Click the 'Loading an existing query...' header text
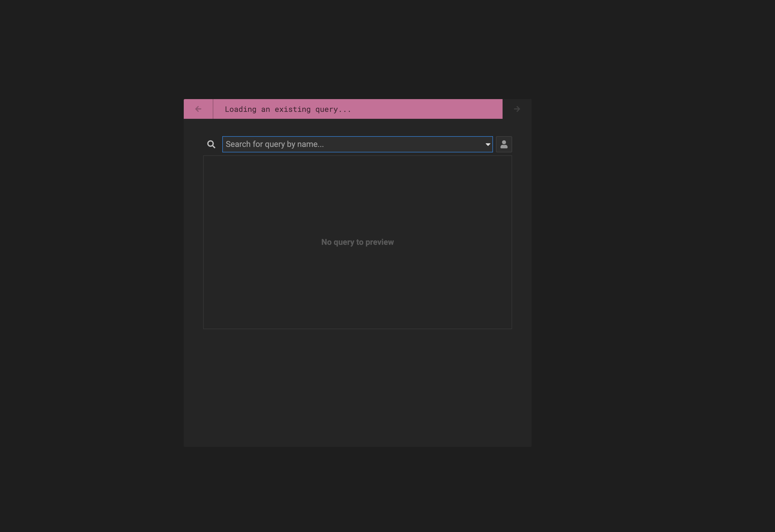The image size is (775, 532). [288, 109]
